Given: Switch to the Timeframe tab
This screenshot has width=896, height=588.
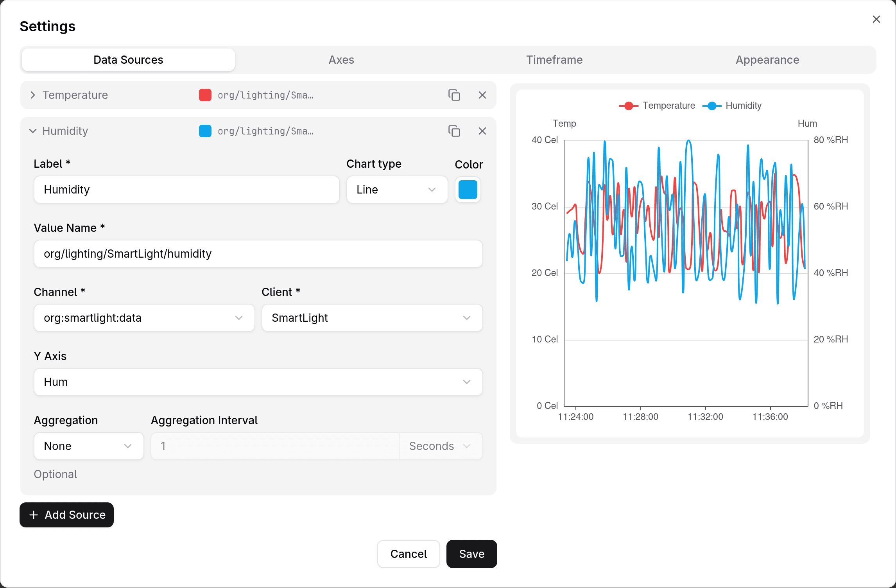Looking at the screenshot, I should (x=554, y=60).
